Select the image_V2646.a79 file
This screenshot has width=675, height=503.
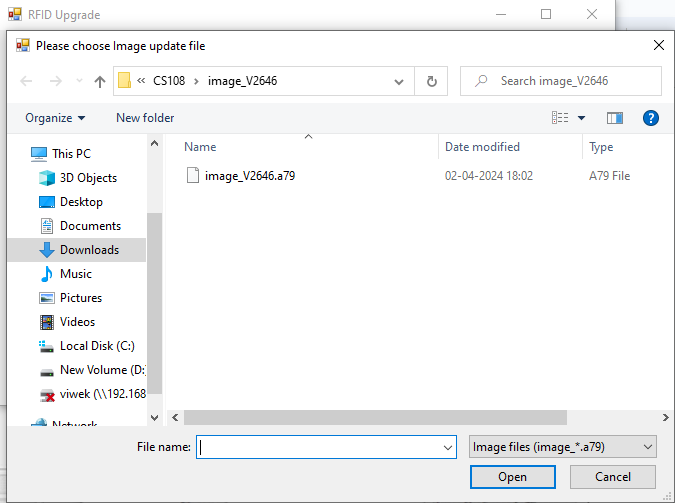pyautogui.click(x=249, y=176)
